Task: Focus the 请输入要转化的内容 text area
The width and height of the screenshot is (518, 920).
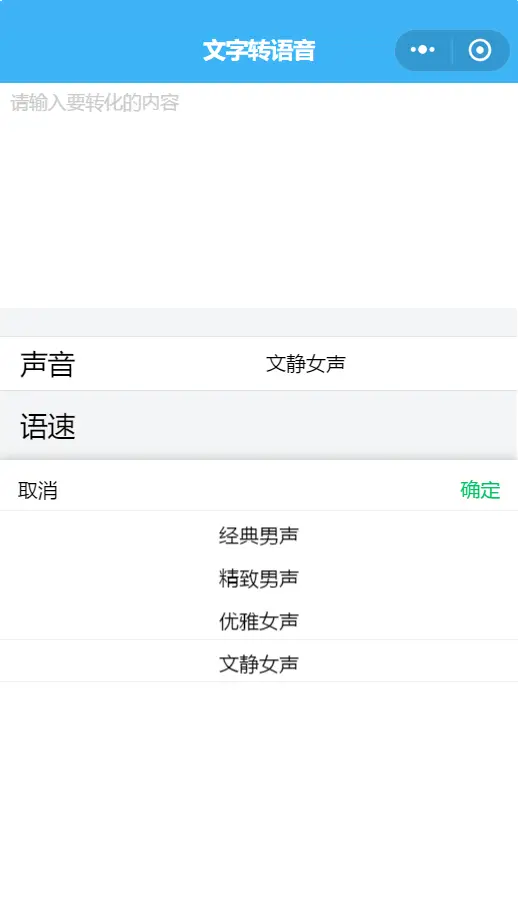Action: click(259, 195)
